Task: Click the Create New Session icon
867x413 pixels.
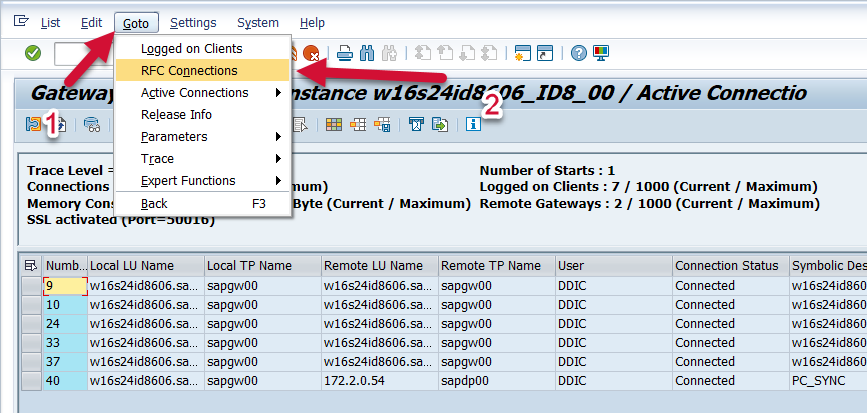Action: [522, 53]
